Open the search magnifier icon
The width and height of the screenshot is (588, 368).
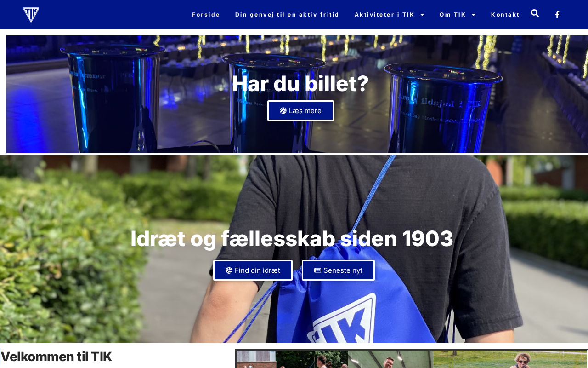click(535, 13)
